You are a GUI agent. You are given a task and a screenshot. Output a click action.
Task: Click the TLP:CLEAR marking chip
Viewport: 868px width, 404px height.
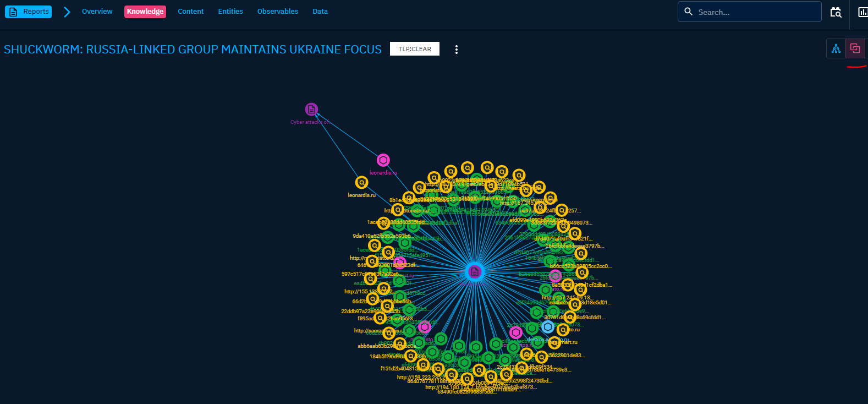click(x=415, y=49)
